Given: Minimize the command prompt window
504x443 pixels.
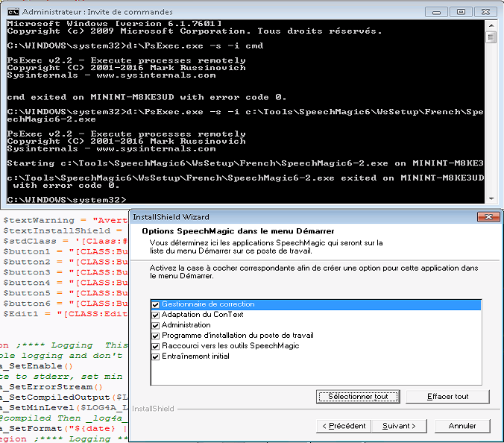Looking at the screenshot, I should 436,12.
